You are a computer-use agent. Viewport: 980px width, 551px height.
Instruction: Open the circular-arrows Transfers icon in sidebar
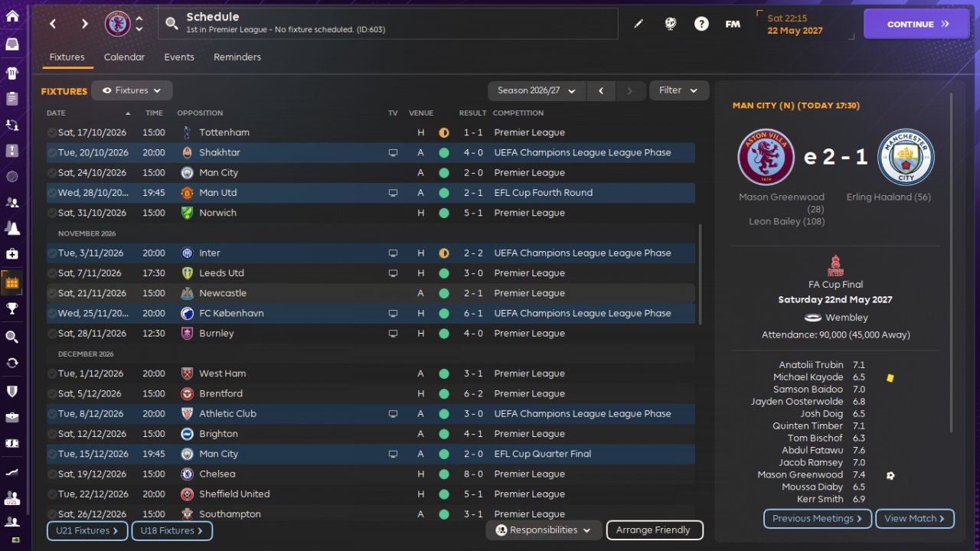click(x=12, y=363)
